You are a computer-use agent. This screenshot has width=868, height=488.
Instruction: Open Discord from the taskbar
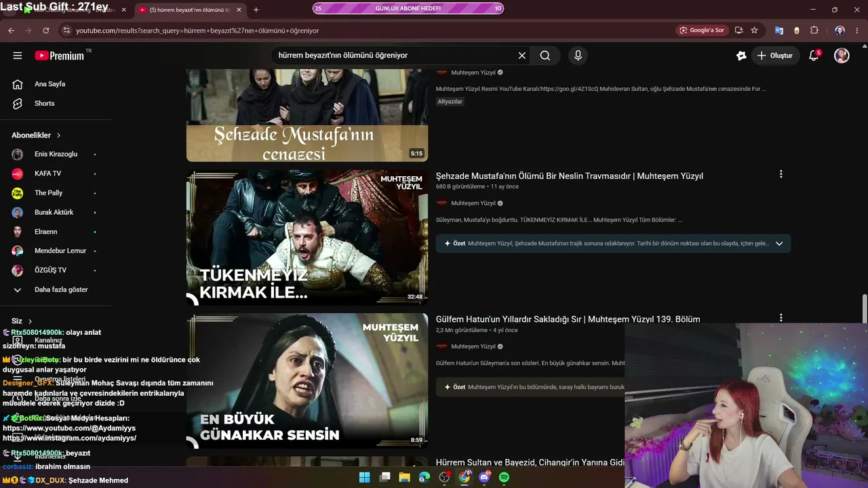tap(484, 477)
